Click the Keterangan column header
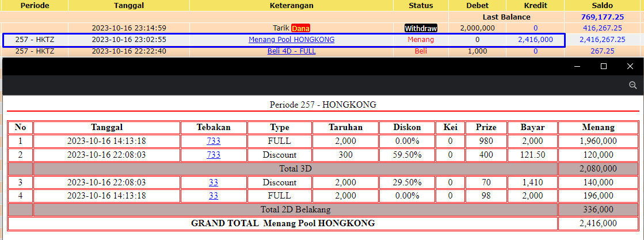 point(292,6)
